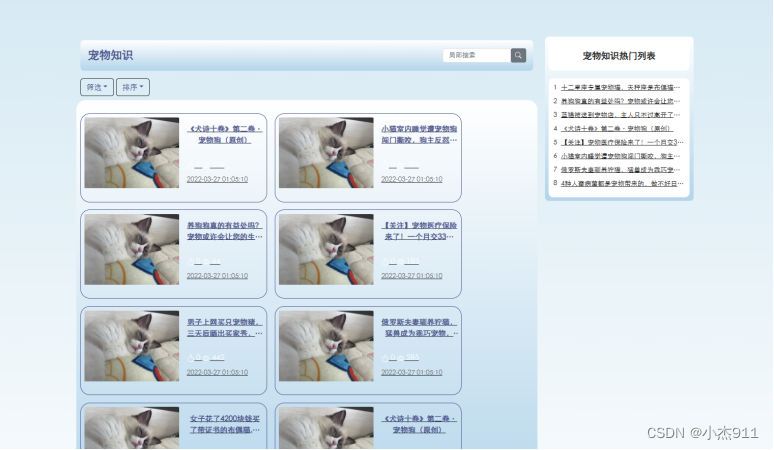Open hot list item 5 【关注】宠物医疗保险来了
Image resolution: width=774 pixels, height=450 pixels.
(x=622, y=143)
